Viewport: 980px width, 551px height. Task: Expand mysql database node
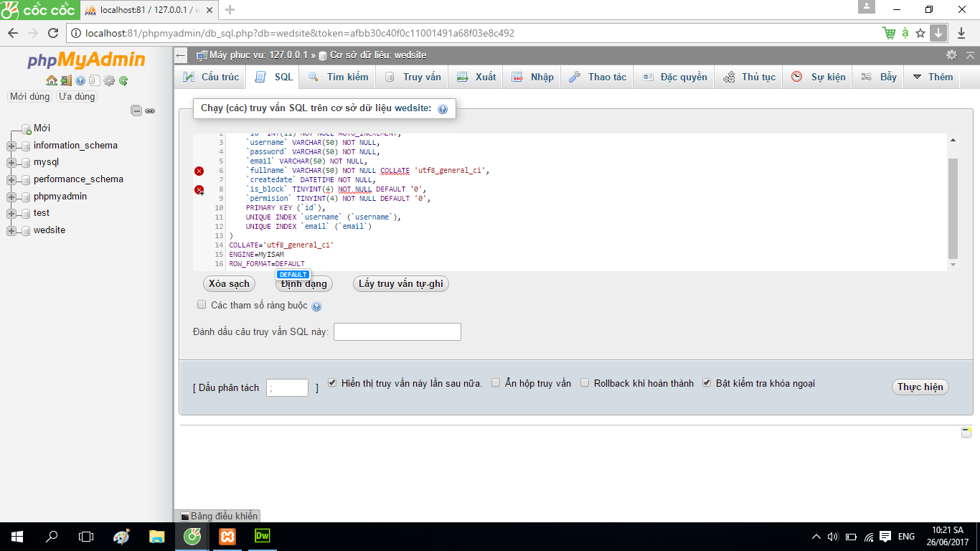point(11,163)
